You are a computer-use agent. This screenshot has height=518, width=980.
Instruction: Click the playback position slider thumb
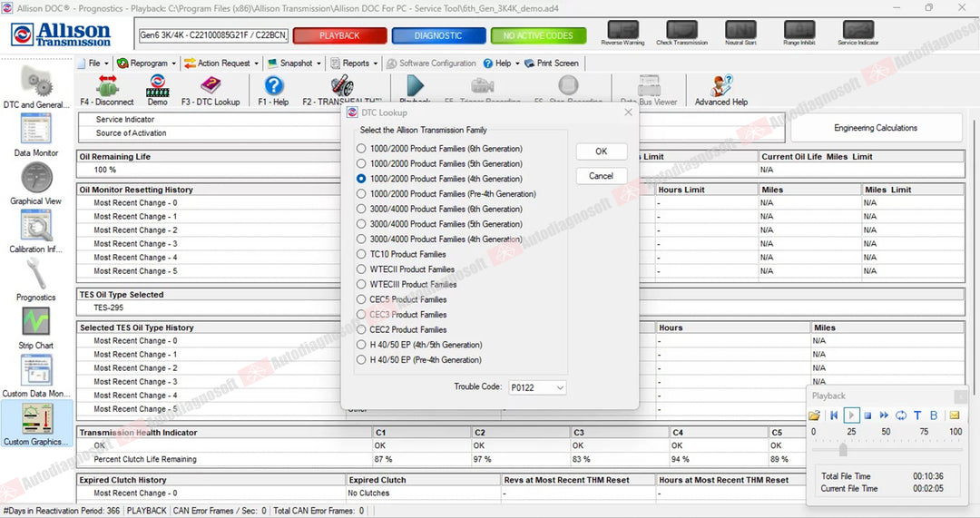[843, 449]
